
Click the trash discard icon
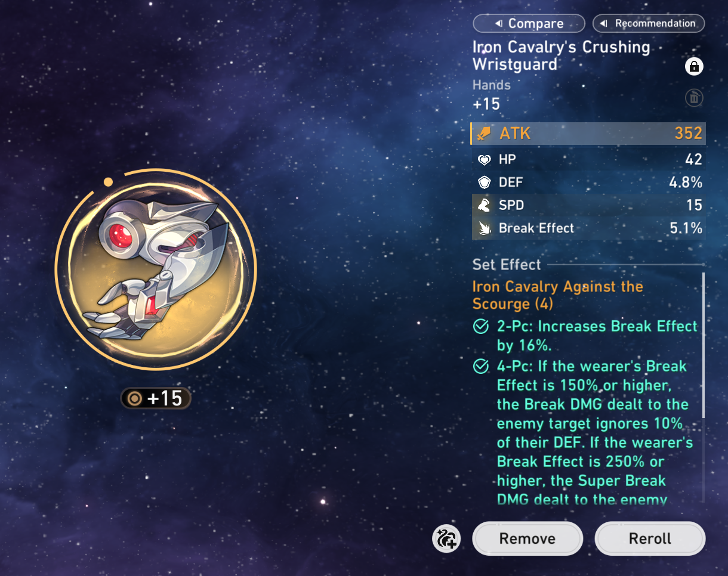694,98
